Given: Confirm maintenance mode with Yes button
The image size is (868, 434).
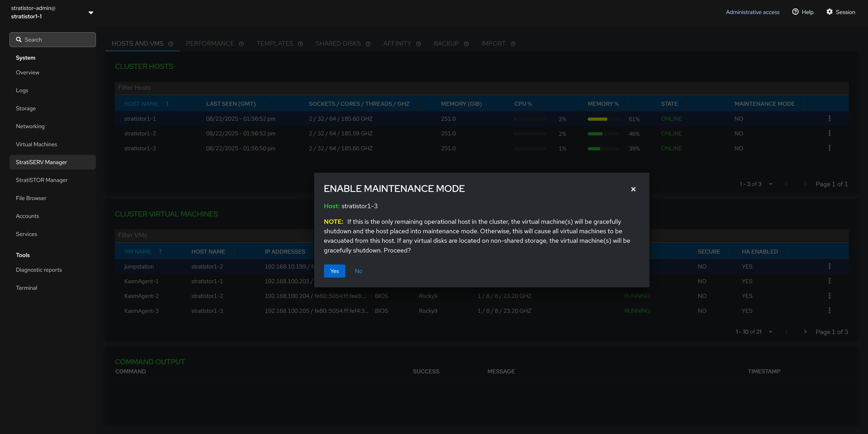Looking at the screenshot, I should pos(334,271).
